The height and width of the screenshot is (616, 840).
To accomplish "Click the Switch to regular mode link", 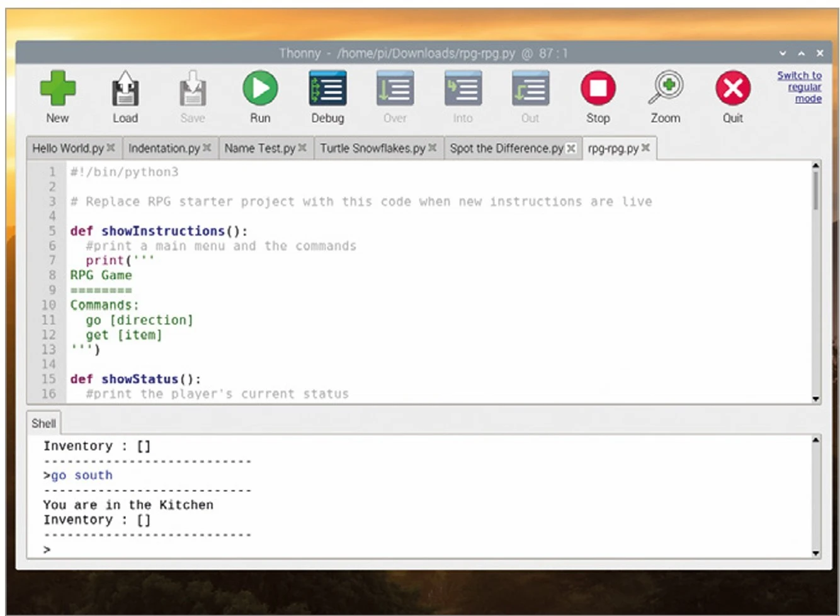I will (x=800, y=87).
